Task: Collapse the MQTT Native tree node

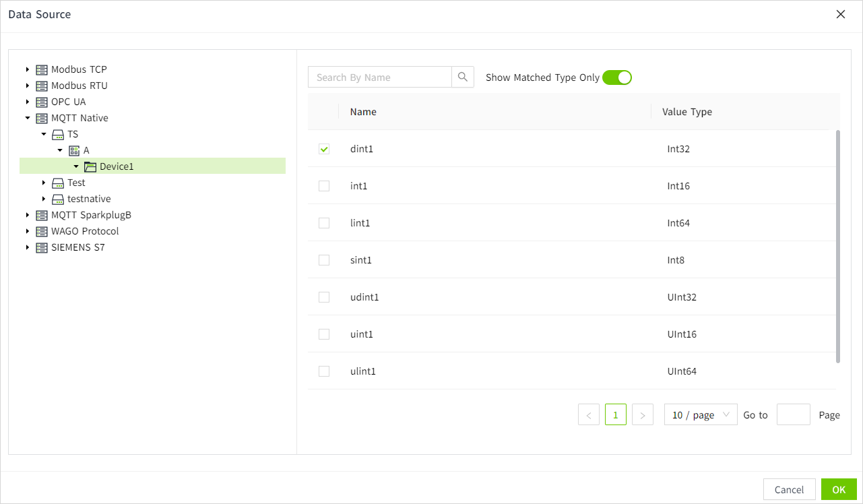Action: [28, 118]
